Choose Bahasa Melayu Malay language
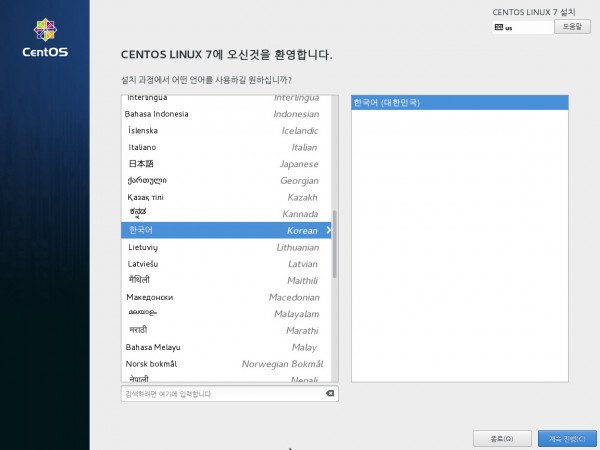The image size is (600, 450). click(x=226, y=347)
